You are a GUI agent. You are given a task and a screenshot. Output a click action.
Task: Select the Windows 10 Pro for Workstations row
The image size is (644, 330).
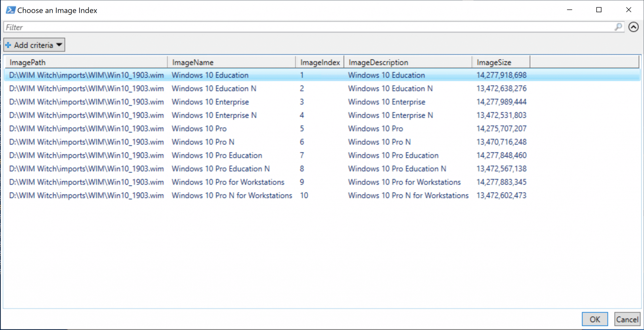point(228,182)
